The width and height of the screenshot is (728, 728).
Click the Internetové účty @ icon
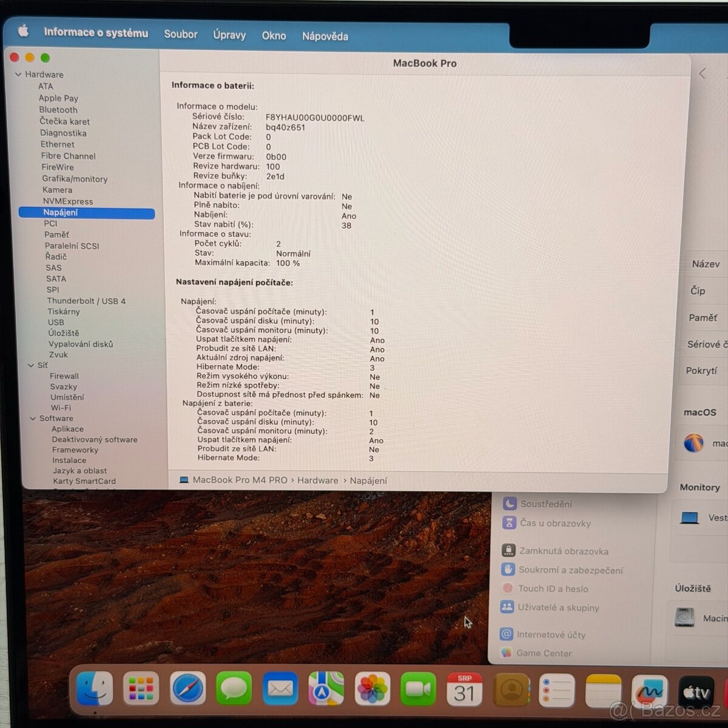pos(506,634)
